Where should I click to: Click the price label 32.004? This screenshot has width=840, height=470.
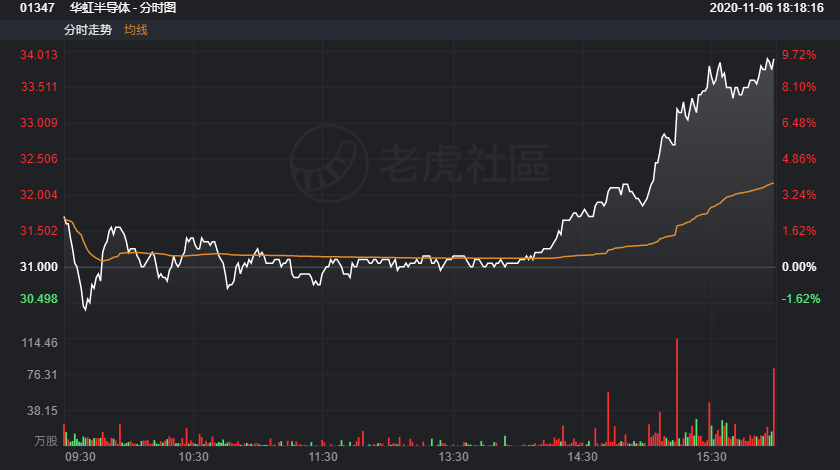coord(39,195)
